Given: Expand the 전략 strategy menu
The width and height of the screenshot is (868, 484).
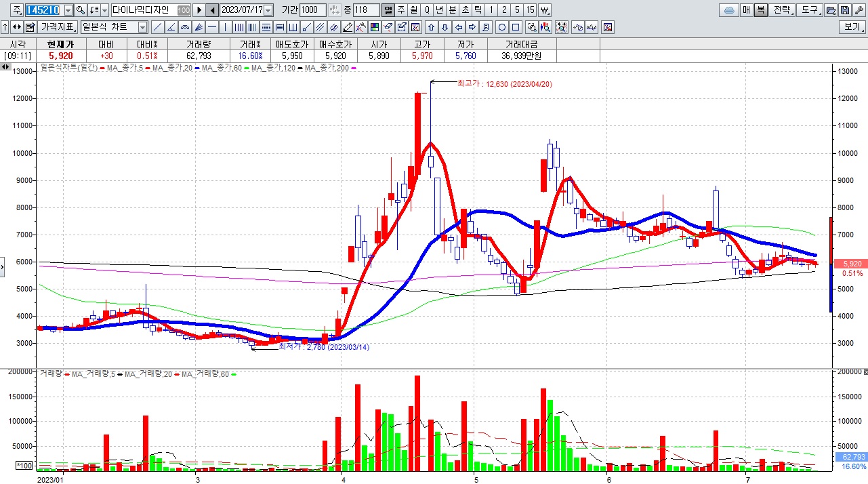Looking at the screenshot, I should (783, 10).
